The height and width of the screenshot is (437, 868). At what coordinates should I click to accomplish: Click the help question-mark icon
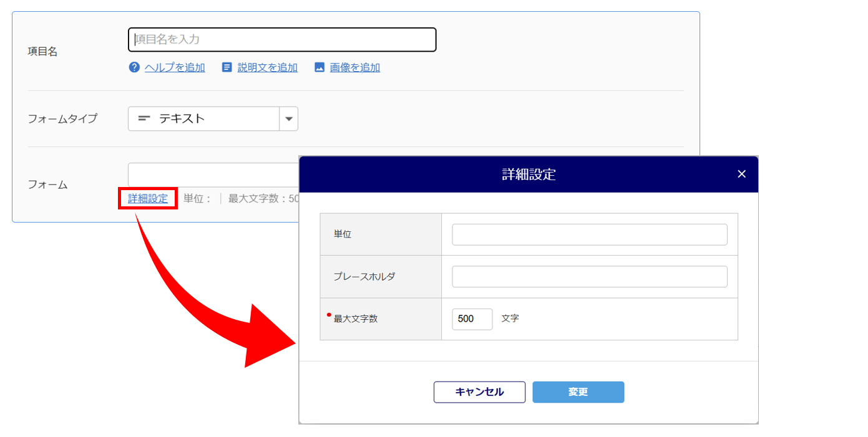134,67
